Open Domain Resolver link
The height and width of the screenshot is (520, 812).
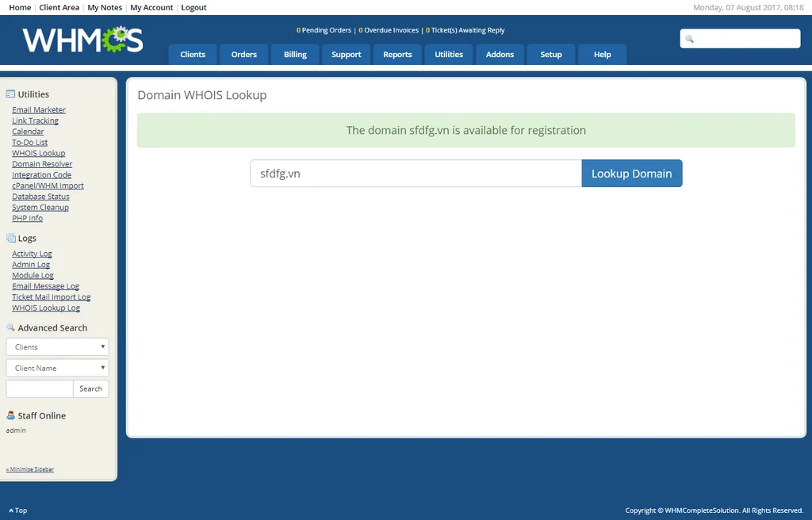click(42, 164)
